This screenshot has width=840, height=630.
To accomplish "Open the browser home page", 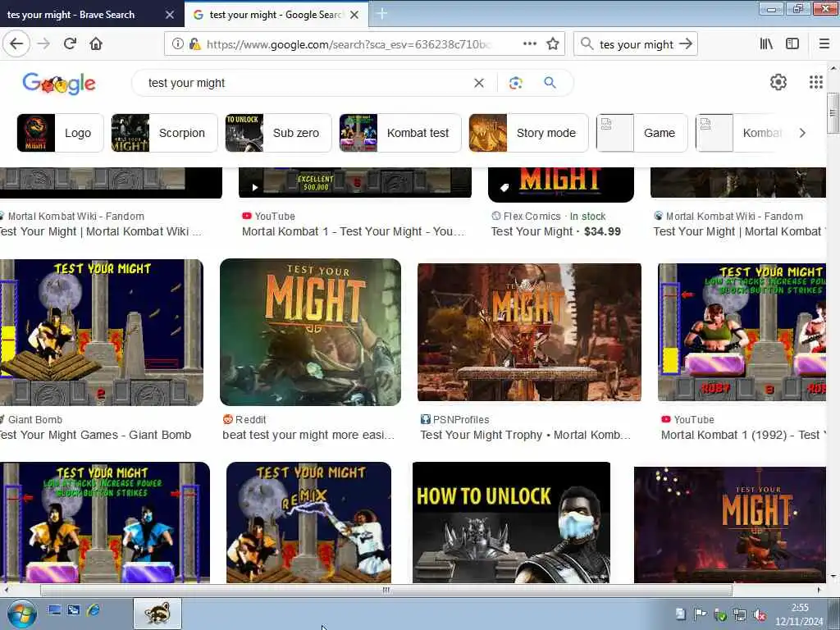I will (x=96, y=44).
